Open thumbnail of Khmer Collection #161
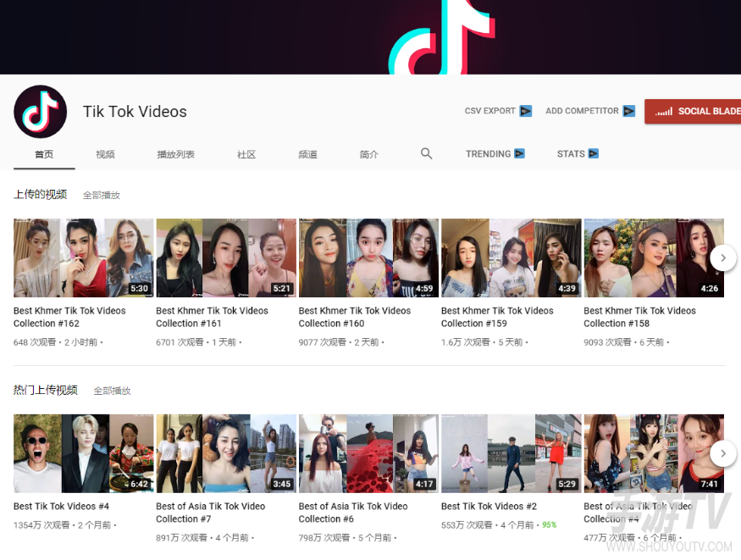The width and height of the screenshot is (741, 560). click(x=226, y=258)
